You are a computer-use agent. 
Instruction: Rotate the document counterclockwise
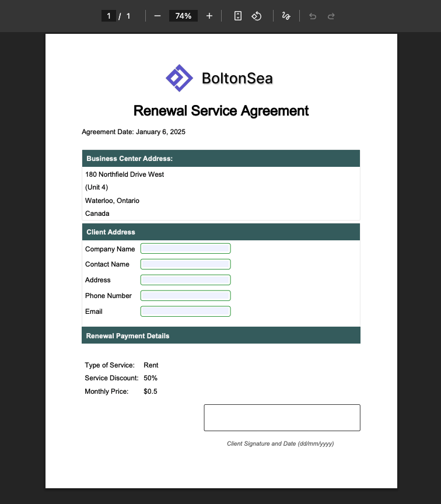257,16
